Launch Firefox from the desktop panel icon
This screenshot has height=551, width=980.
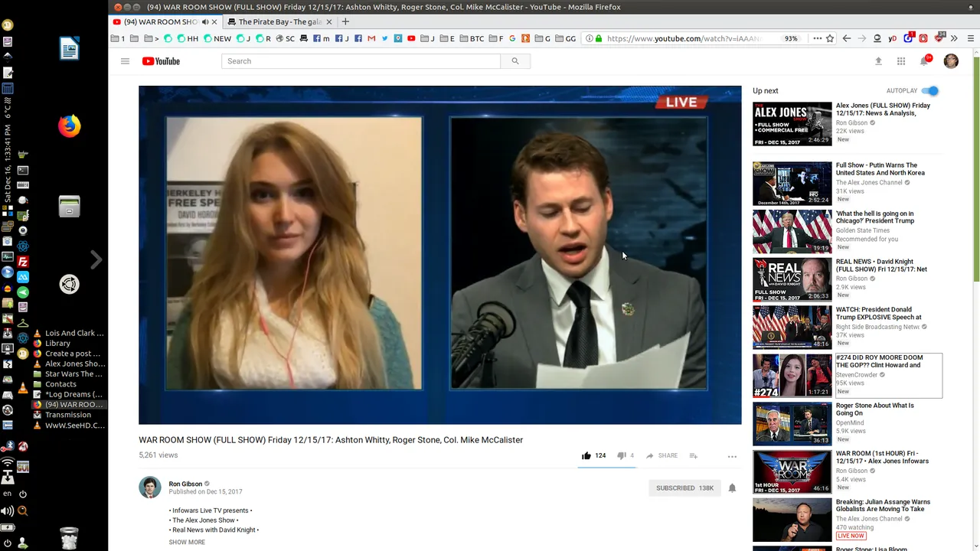pyautogui.click(x=69, y=126)
